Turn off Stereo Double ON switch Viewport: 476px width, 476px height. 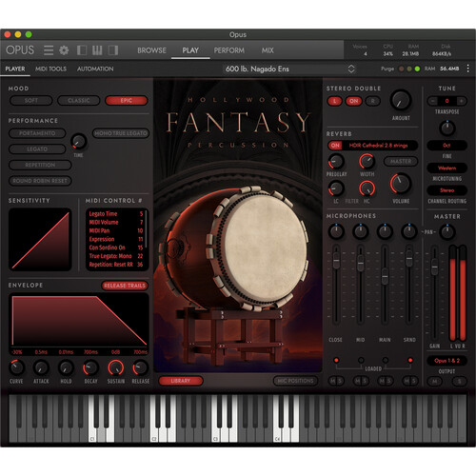[x=354, y=101]
